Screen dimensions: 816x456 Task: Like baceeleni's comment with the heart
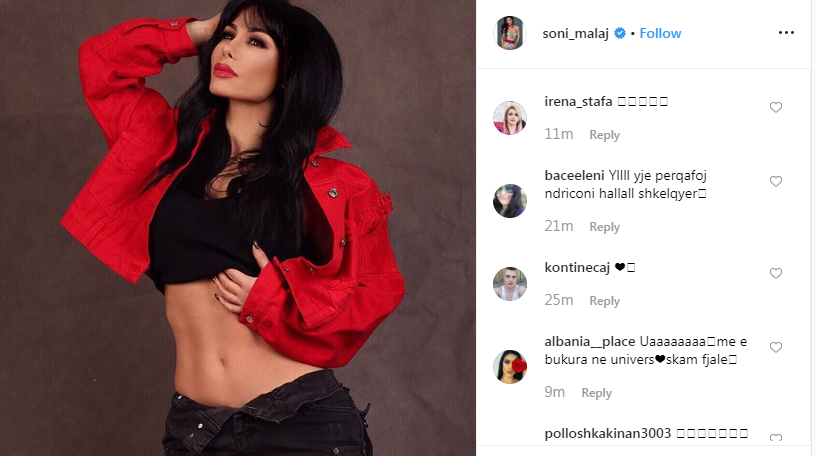[x=775, y=181]
